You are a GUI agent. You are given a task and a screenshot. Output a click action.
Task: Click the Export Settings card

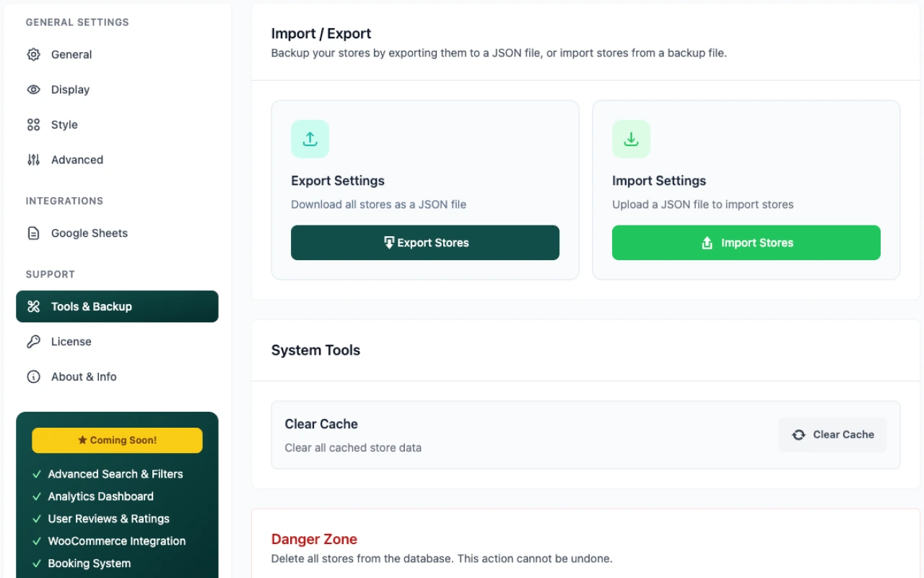click(424, 189)
